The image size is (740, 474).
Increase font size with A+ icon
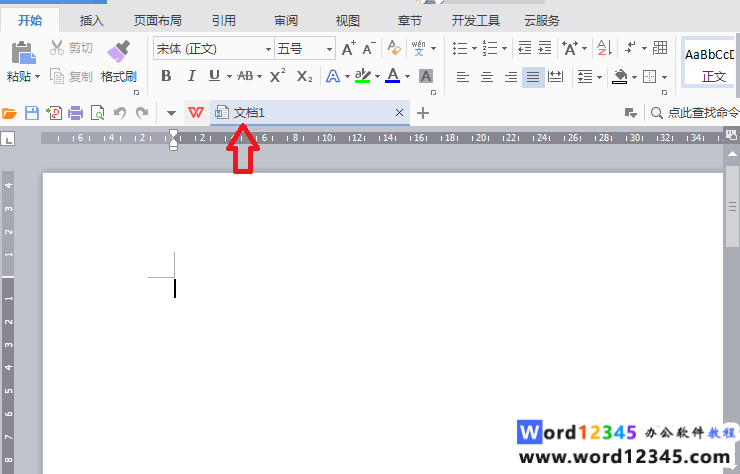[x=348, y=48]
